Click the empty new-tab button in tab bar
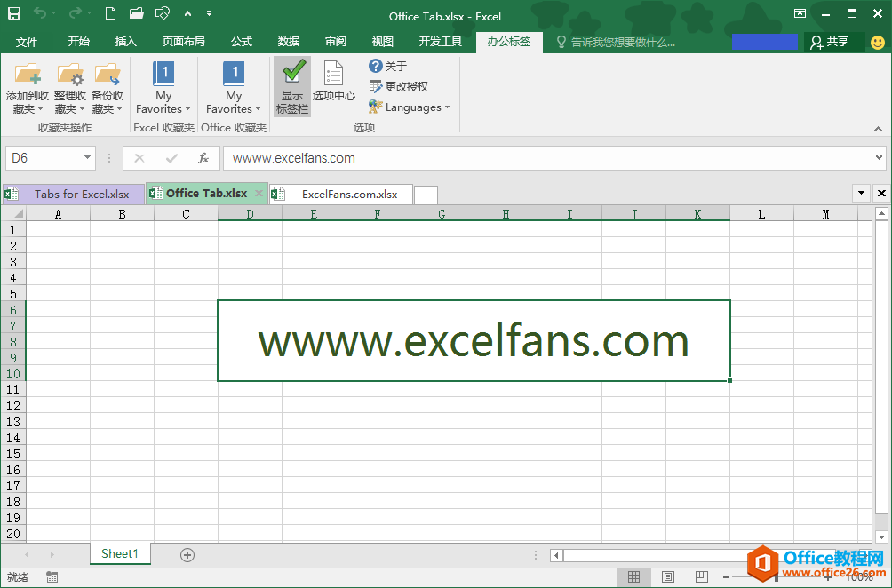The height and width of the screenshot is (588, 892). coord(426,195)
